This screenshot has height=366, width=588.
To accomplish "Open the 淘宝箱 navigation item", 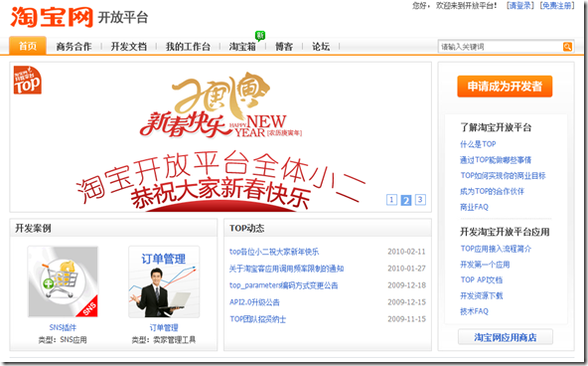I will click(x=242, y=47).
